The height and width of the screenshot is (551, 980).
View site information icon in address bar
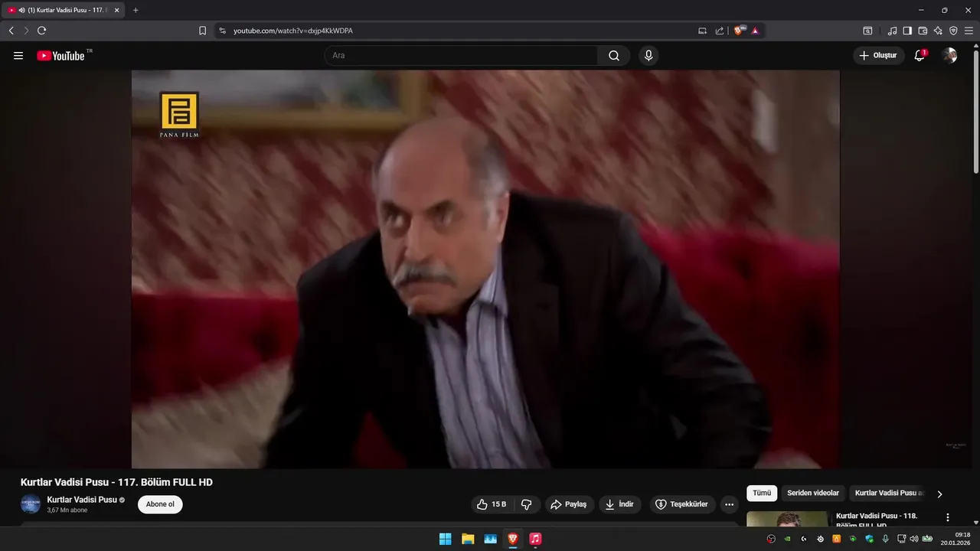click(x=222, y=31)
